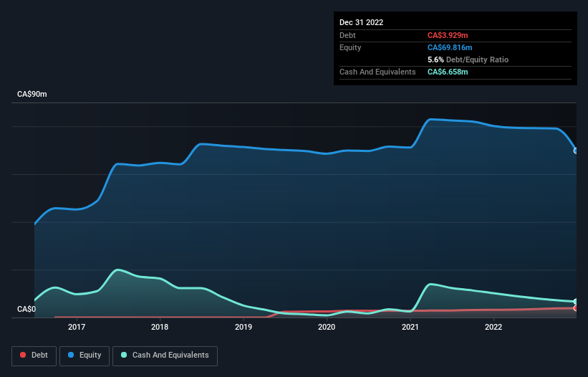The height and width of the screenshot is (377, 588).
Task: Click the 2017 x-axis label
Action: [x=77, y=327]
